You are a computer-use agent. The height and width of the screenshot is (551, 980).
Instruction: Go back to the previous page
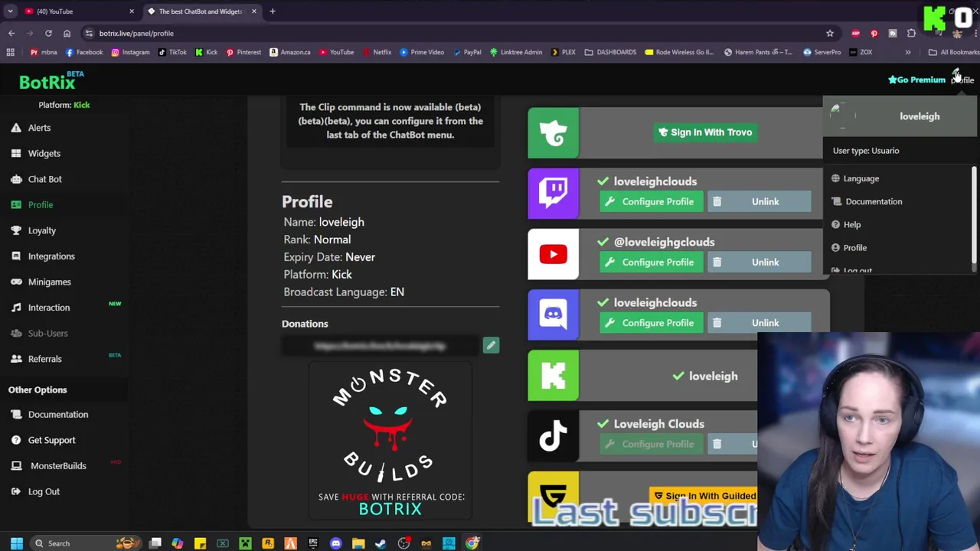click(11, 33)
